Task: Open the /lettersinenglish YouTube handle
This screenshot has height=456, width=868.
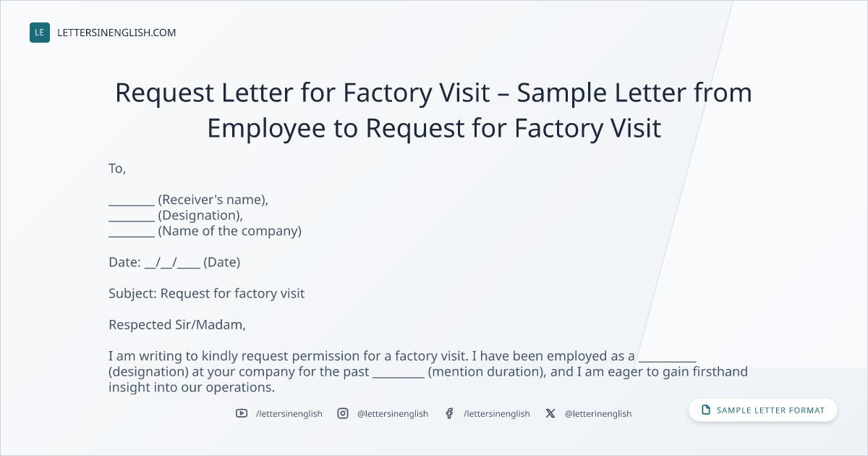Action: coord(289,413)
